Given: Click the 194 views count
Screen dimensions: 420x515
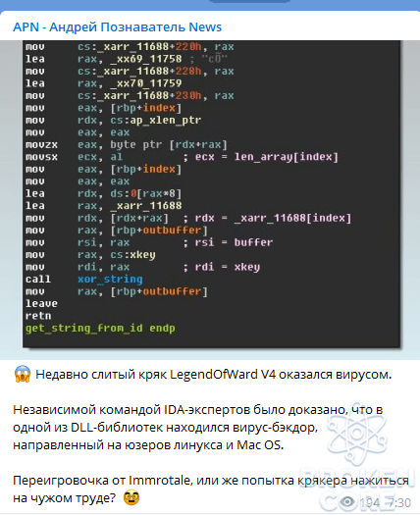Looking at the screenshot, I should coord(369,503).
